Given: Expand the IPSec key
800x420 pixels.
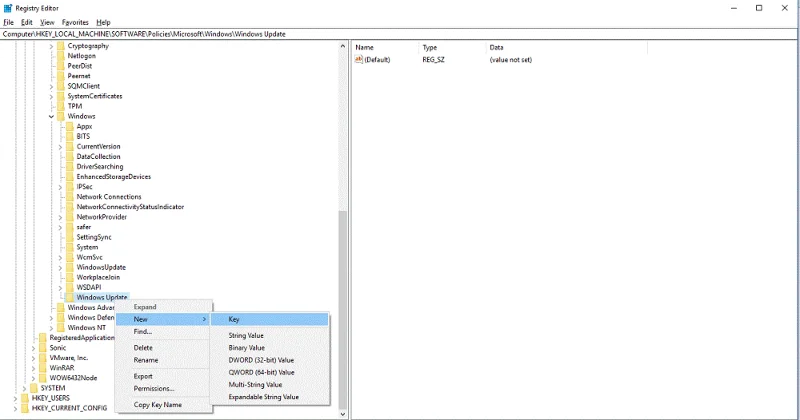Looking at the screenshot, I should (x=60, y=187).
